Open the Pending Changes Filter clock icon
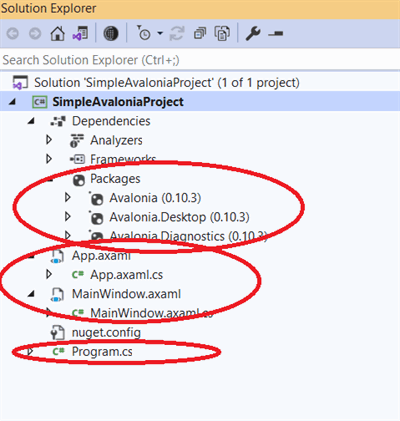400x421 pixels. (x=144, y=33)
